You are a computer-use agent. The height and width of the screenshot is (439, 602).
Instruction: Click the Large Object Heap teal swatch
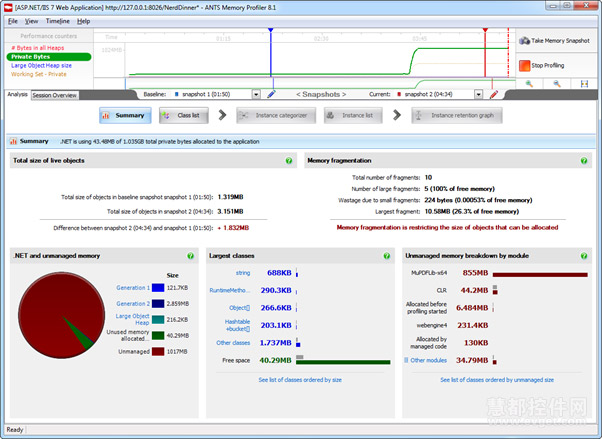(158, 320)
